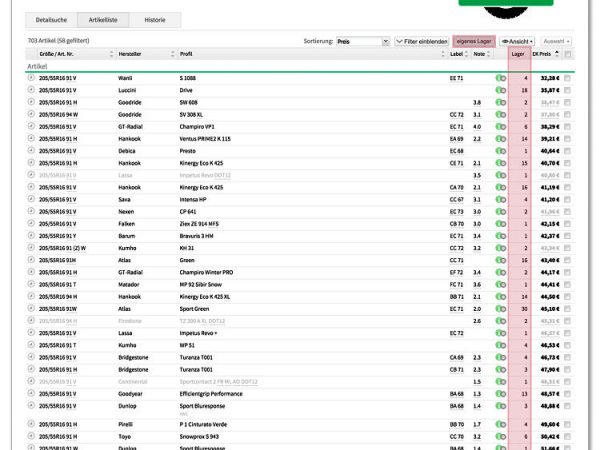Image resolution: width=600 pixels, height=450 pixels.
Task: Open Sportcontact 2 DOT12 profile link
Action: (218, 382)
